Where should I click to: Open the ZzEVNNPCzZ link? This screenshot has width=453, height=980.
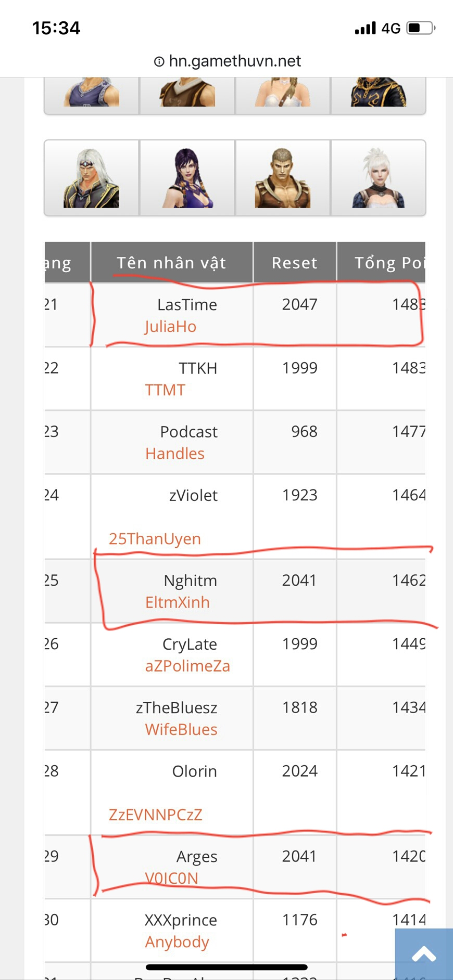pyautogui.click(x=155, y=815)
